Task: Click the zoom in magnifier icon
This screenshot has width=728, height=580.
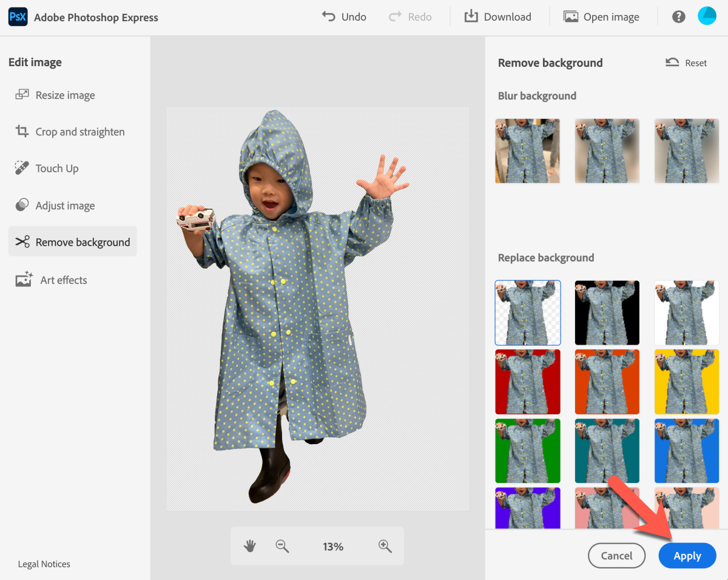Action: pos(385,546)
